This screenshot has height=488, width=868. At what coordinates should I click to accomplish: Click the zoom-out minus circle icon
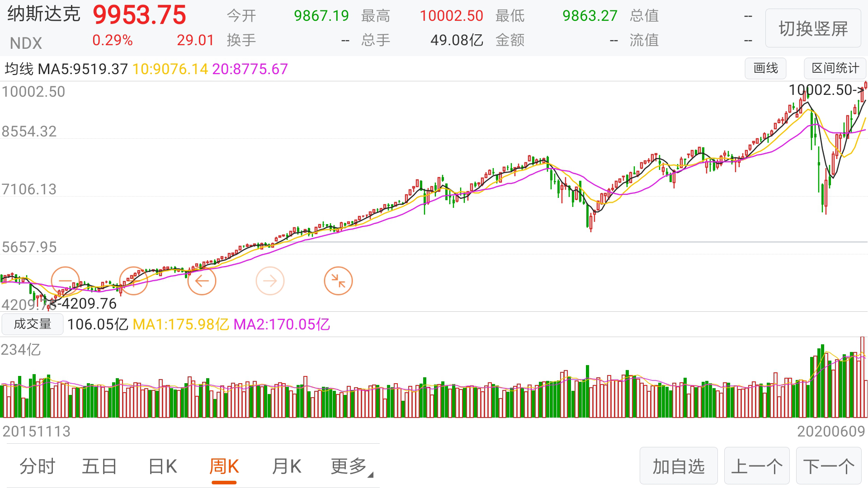[65, 281]
